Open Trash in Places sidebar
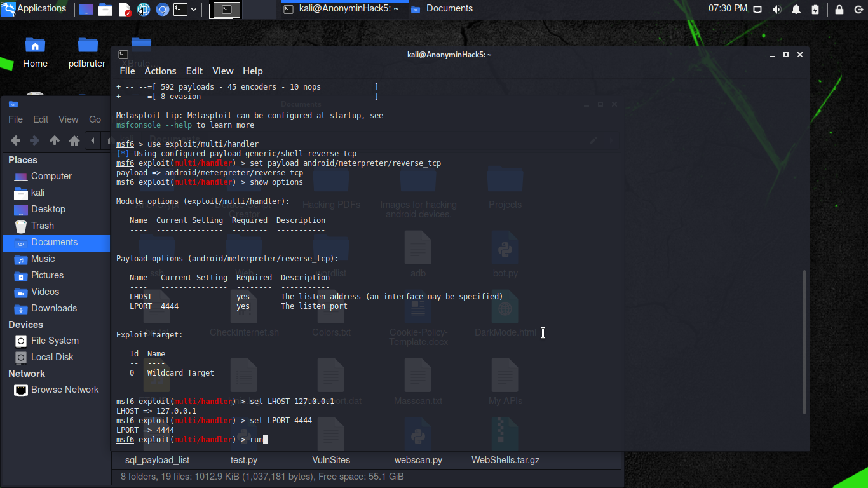The image size is (868, 488). (x=57, y=226)
